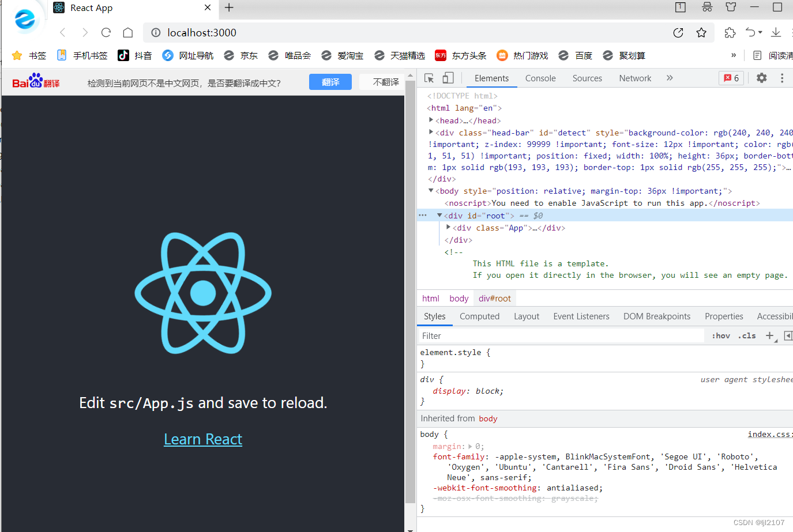The image size is (793, 532).
Task: Open the 阅读清单 reading list
Action: point(773,55)
